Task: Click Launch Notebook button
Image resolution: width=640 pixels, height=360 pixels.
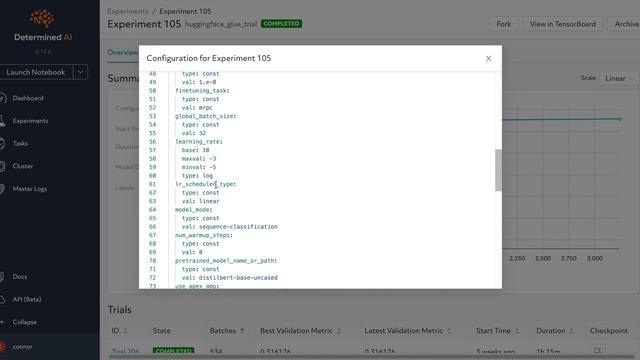Action: pos(36,72)
